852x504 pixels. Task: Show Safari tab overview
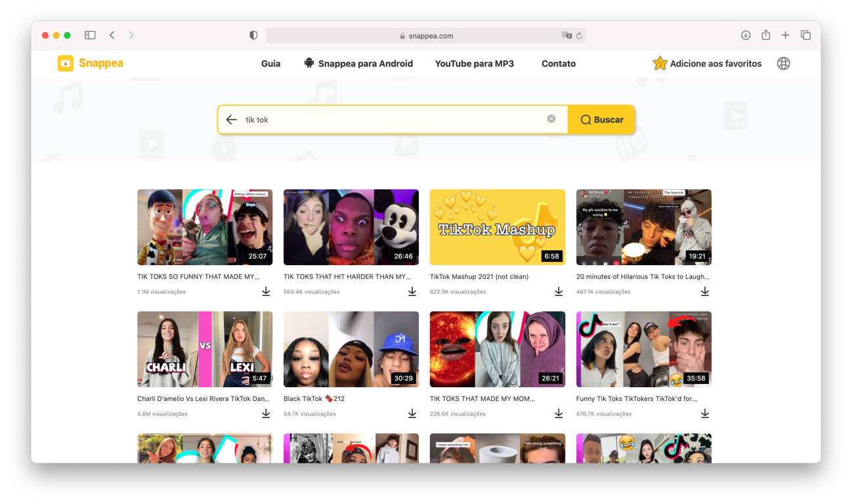[805, 35]
